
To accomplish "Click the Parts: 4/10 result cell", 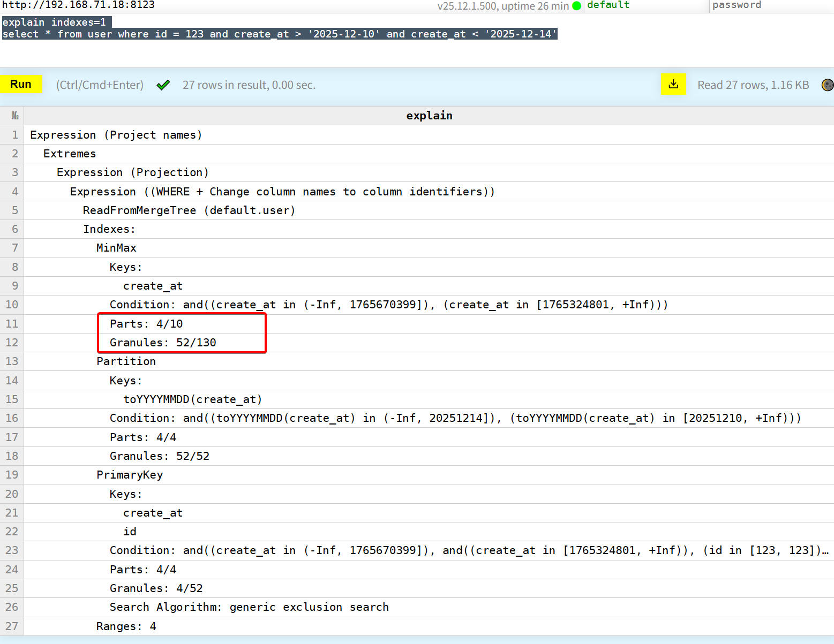I will (146, 324).
